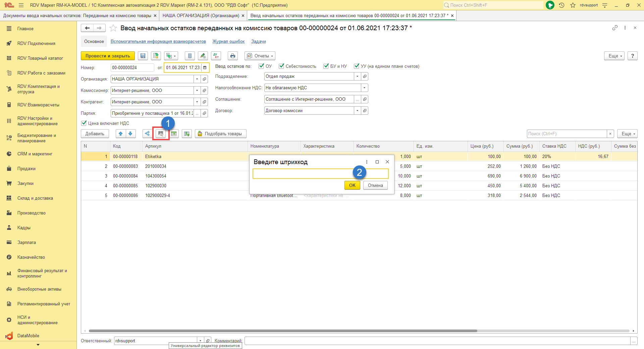Screen dimensions: 644x349
Task: Open Дт/Кт postings view icon
Action: tap(216, 56)
